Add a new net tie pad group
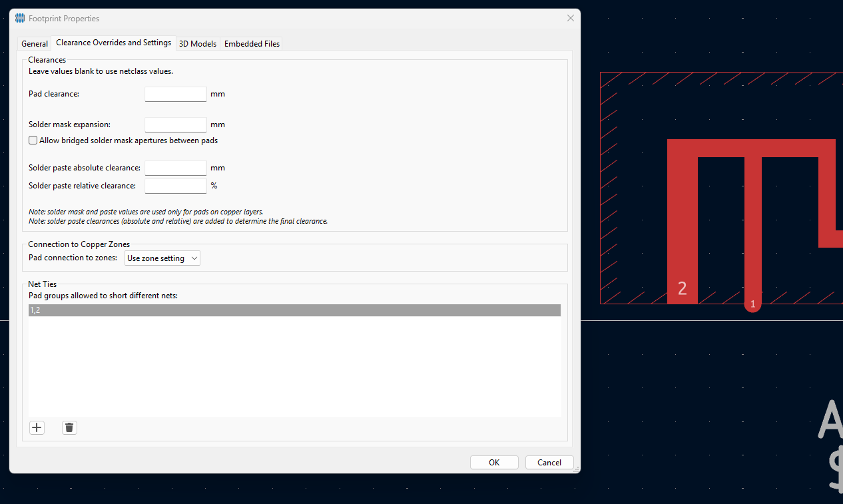The image size is (843, 504). coord(37,428)
